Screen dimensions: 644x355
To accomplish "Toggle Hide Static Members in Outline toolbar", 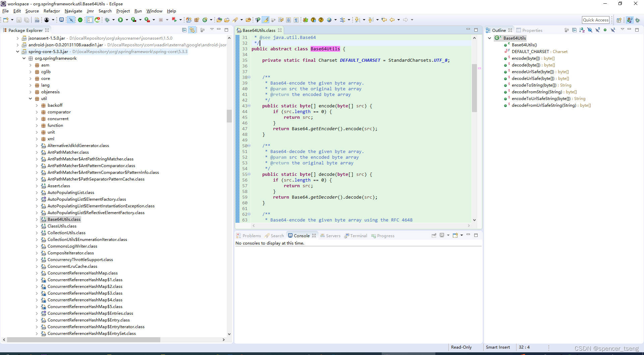I will click(x=597, y=30).
